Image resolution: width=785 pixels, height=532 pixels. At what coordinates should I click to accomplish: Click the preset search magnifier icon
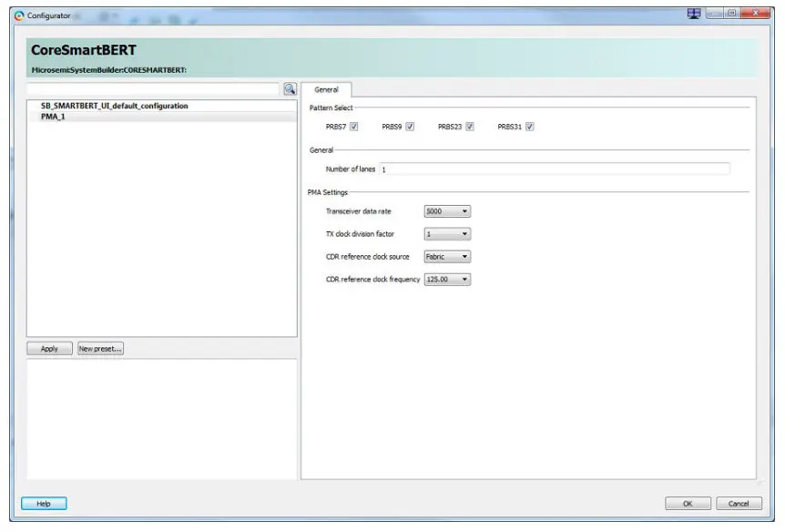coord(290,89)
